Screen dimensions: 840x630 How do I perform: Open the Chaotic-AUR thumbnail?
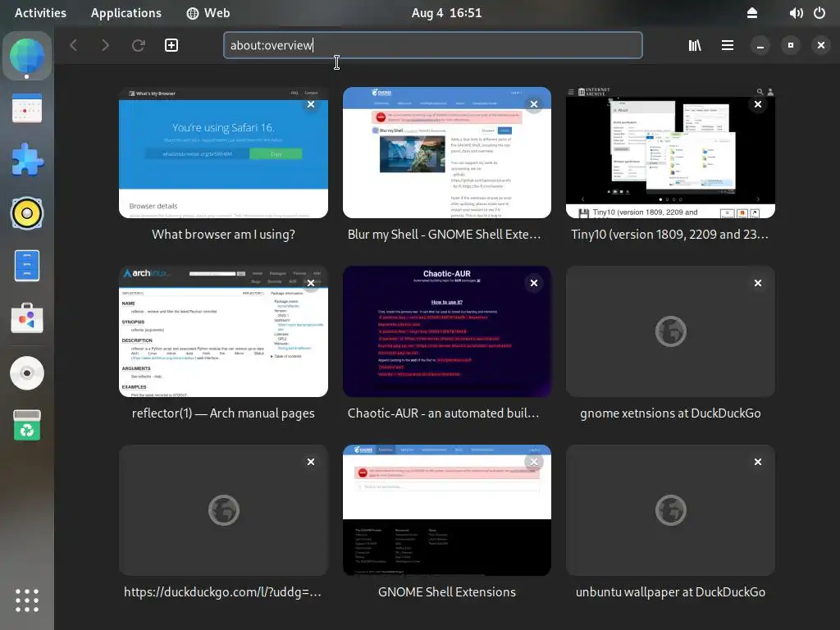447,331
